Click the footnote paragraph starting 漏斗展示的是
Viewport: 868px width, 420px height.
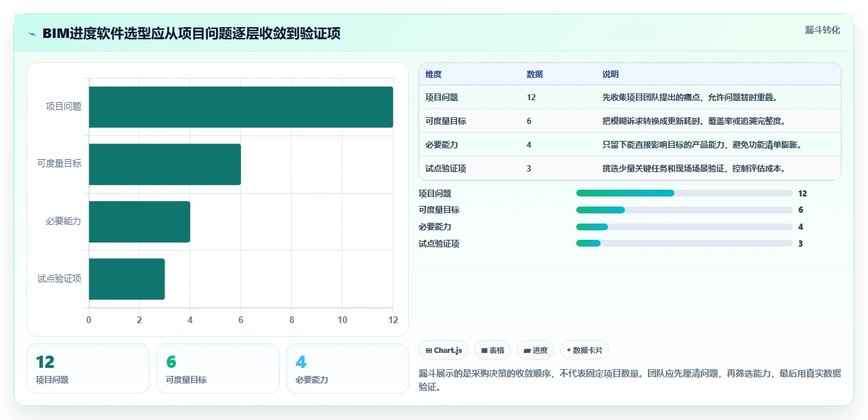(630, 381)
